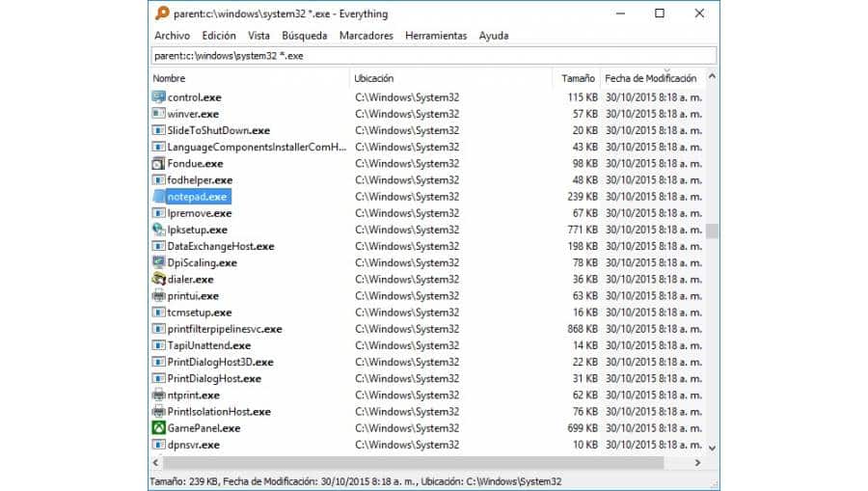Select the winver.exe file name

pos(193,114)
